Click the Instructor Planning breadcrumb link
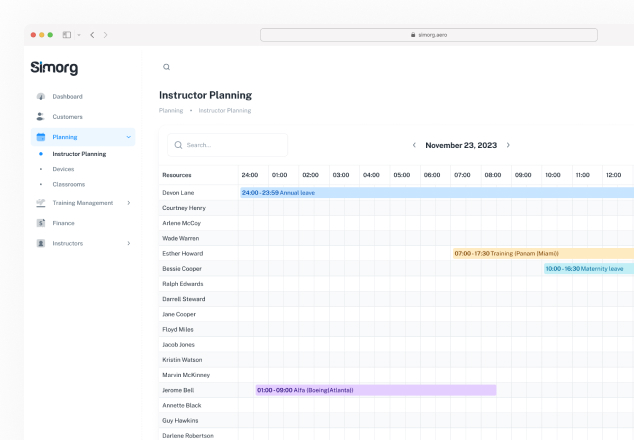Screen dimensions: 634x440 click(x=225, y=110)
